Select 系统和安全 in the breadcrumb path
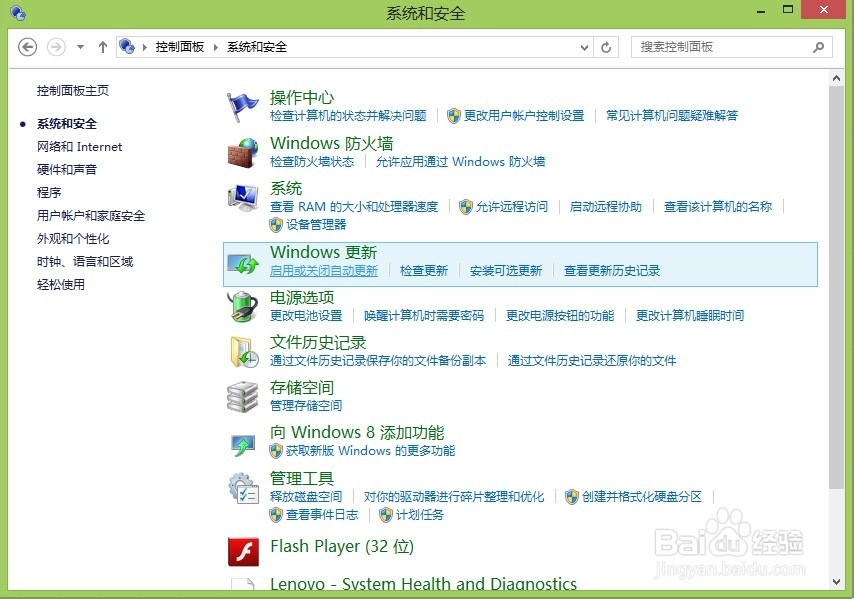The image size is (854, 599). pos(257,47)
